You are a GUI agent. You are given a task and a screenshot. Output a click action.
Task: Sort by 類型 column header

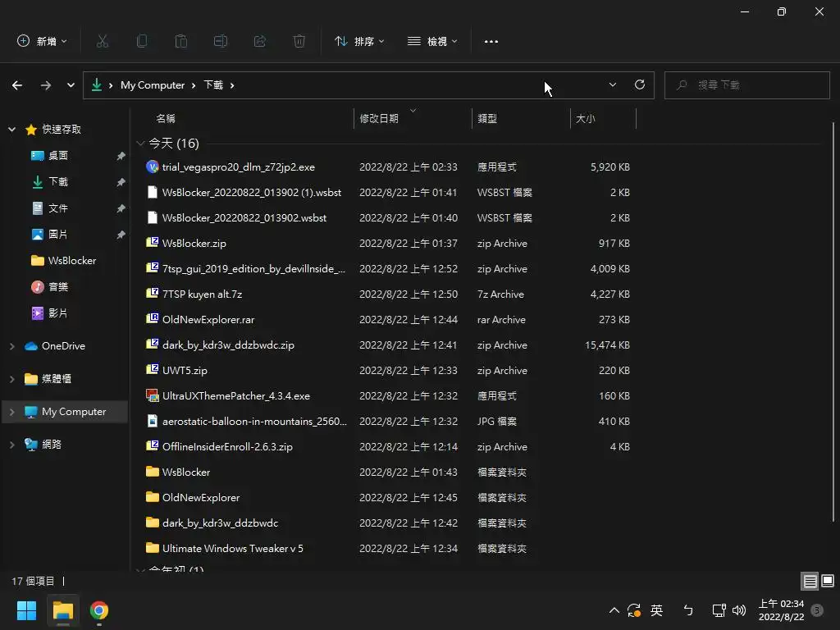pos(487,118)
